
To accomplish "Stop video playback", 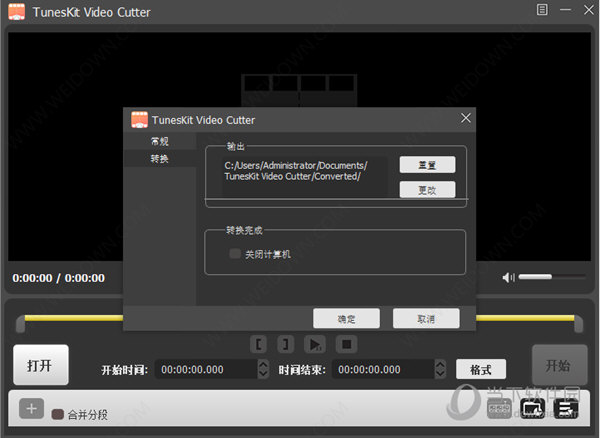I will click(346, 344).
